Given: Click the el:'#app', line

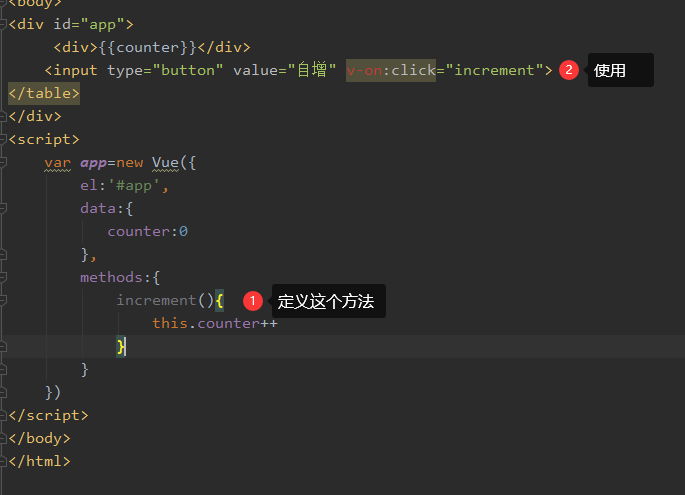Looking at the screenshot, I should point(125,186).
